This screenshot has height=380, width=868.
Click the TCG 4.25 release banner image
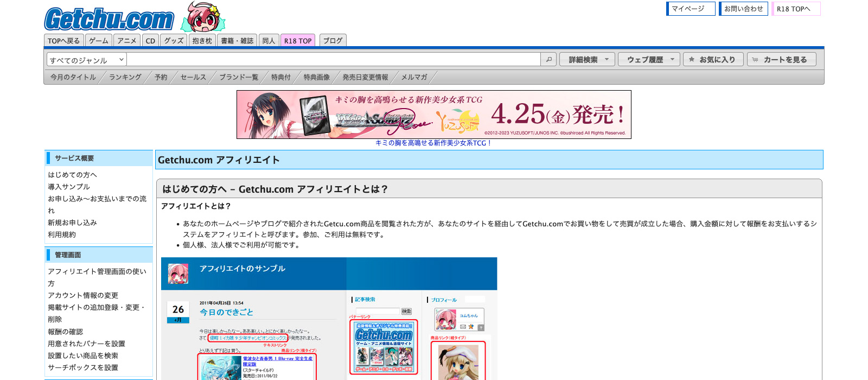point(434,115)
